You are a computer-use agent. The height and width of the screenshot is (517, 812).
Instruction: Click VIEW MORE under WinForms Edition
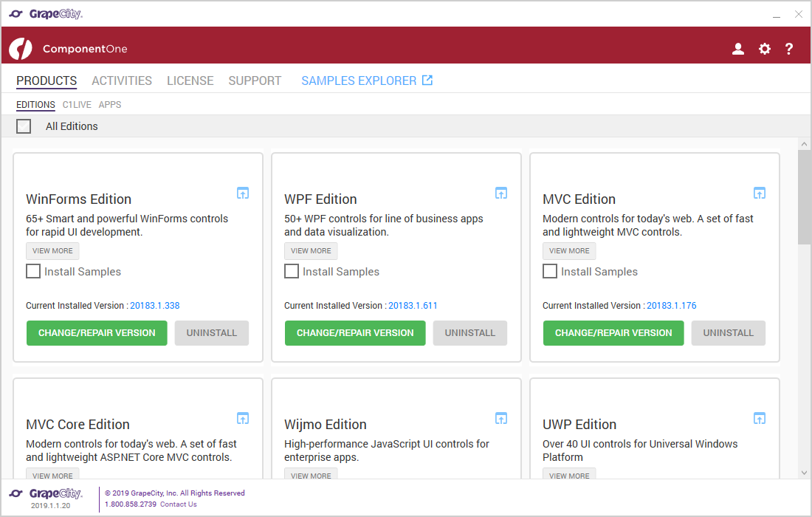click(53, 250)
